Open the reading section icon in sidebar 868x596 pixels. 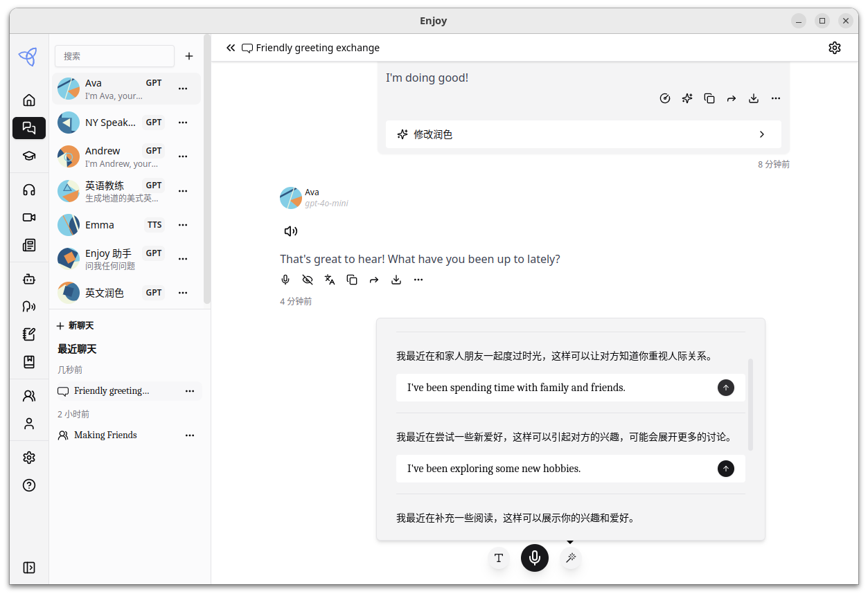pos(28,244)
